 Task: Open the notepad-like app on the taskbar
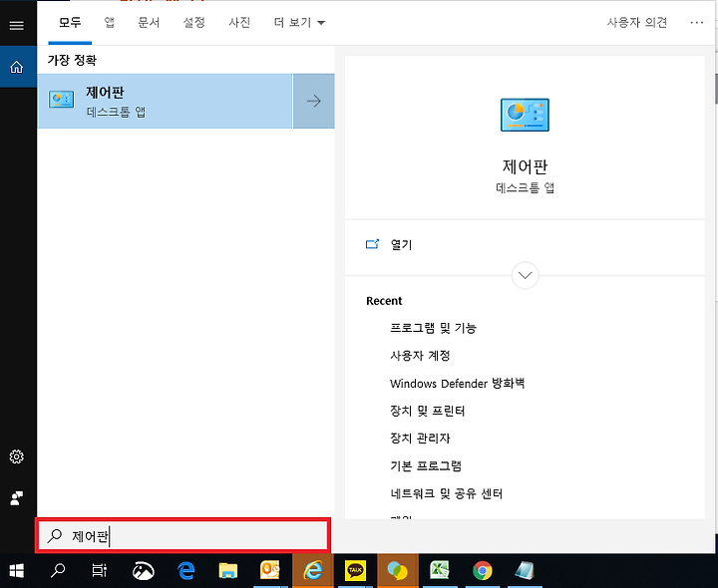[525, 571]
